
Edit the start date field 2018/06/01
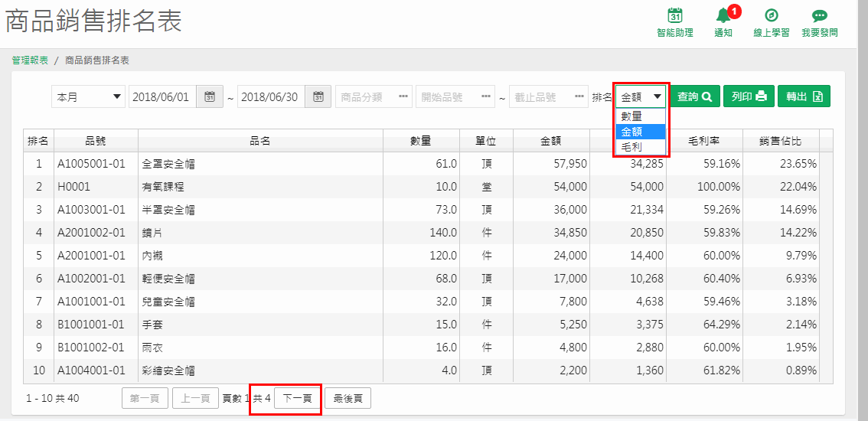click(162, 96)
